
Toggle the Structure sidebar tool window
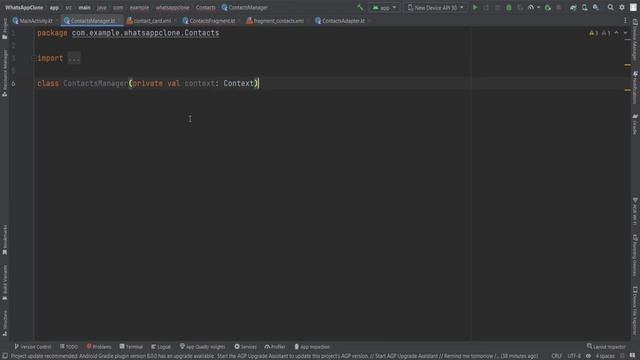tap(4, 323)
